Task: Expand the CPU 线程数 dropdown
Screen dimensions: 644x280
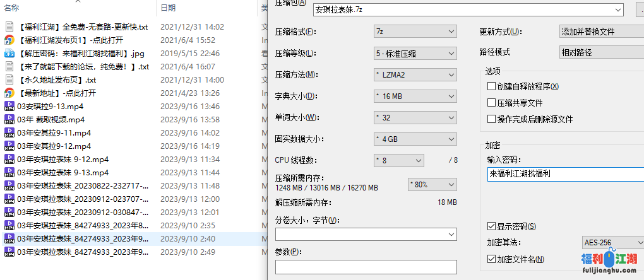Action: coord(399,160)
